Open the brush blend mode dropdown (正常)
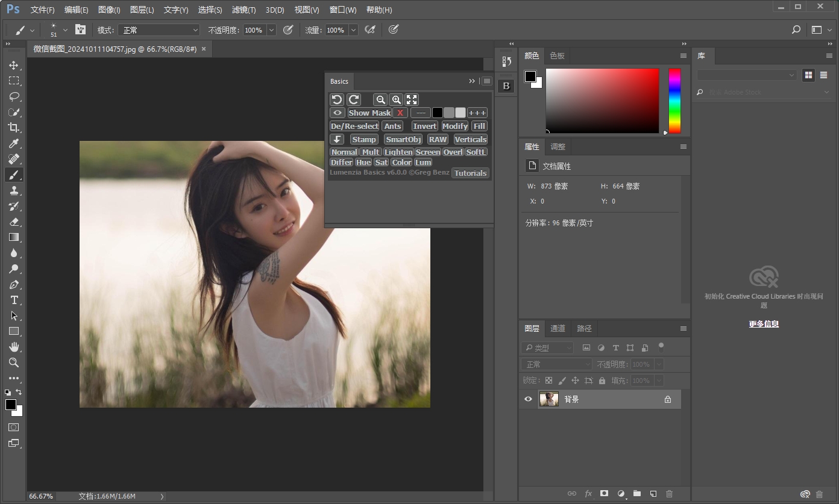This screenshot has height=504, width=839. pyautogui.click(x=159, y=30)
